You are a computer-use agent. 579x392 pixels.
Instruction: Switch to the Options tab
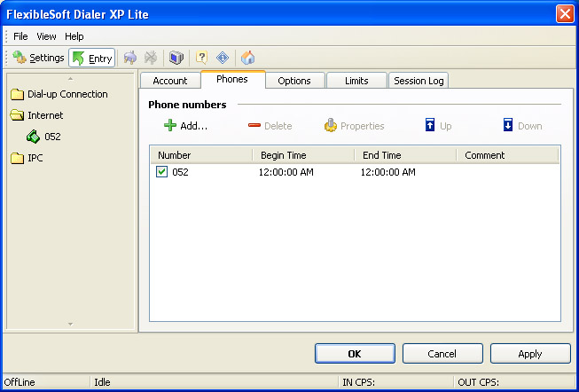(x=294, y=81)
